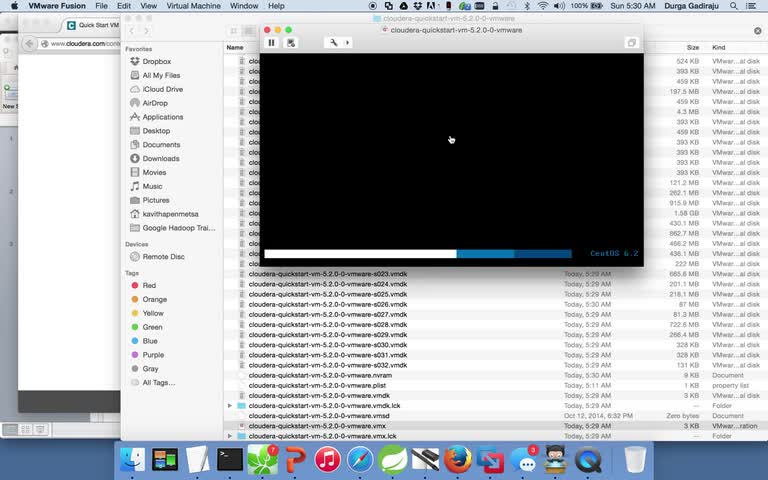Click the snapshot icon in the VM toolbar
The image size is (768, 480).
point(291,43)
